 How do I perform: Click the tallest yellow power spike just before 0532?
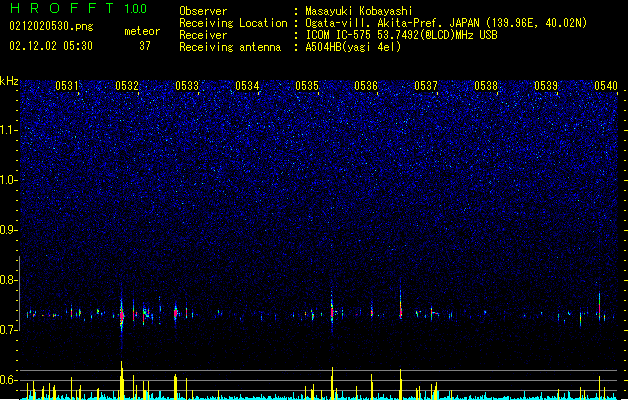point(122,380)
